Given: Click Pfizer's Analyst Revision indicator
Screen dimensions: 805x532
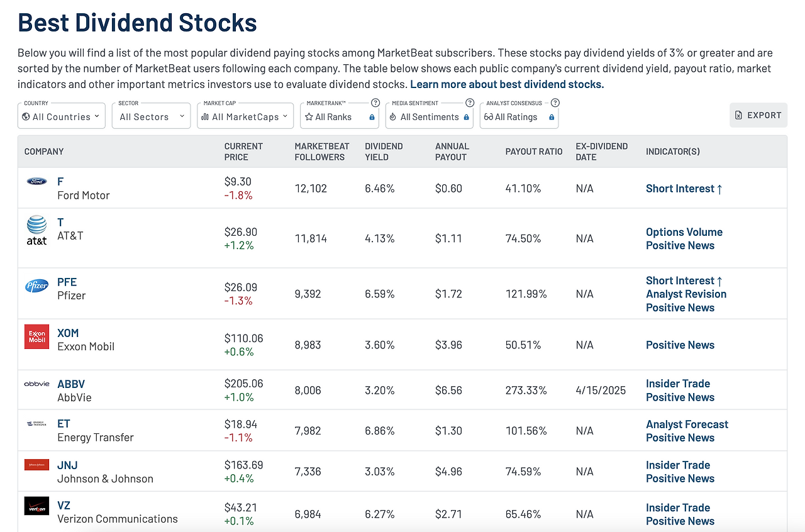Looking at the screenshot, I should tap(686, 294).
